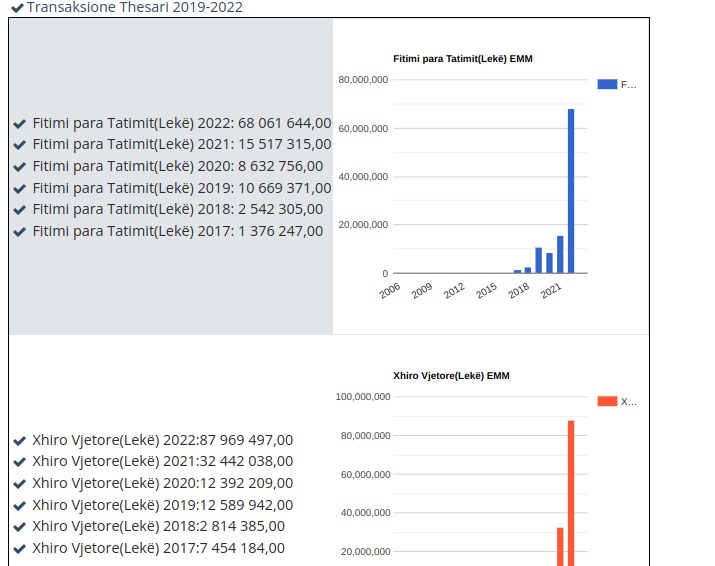Image resolution: width=715 pixels, height=566 pixels.
Task: Click checkmark icon next to Xhiro Vjetore 2022
Action: pos(20,441)
